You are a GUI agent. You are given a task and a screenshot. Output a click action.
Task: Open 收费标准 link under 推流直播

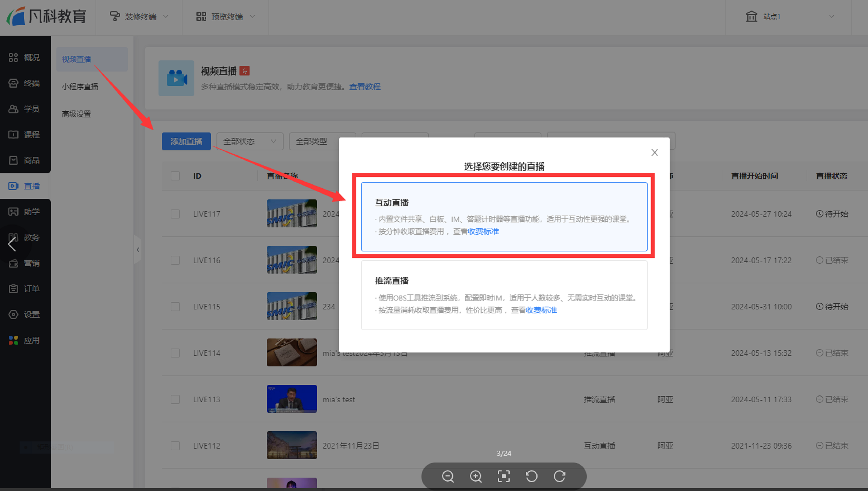pos(542,310)
